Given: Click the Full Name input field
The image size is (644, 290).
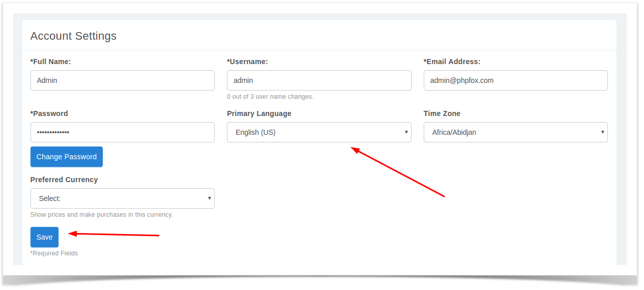Looking at the screenshot, I should point(123,80).
